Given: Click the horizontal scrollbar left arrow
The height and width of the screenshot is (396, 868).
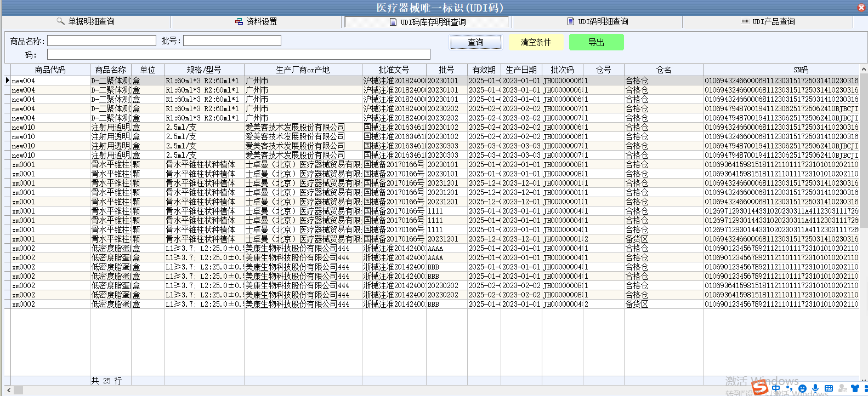Looking at the screenshot, I should point(7,390).
